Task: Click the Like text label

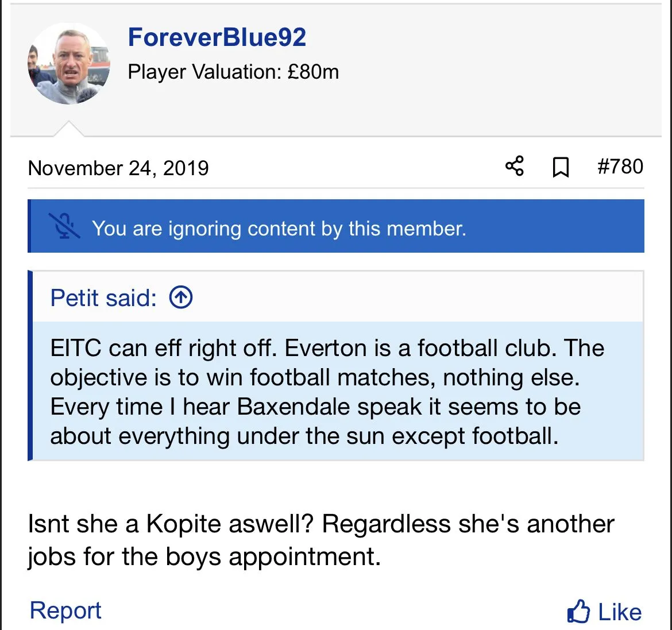Action: [620, 612]
